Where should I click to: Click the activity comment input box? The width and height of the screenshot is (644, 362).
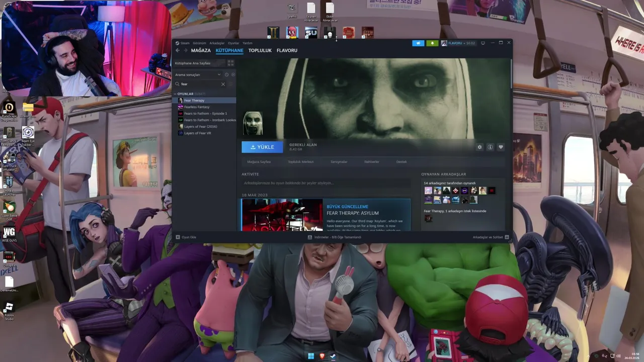click(326, 183)
